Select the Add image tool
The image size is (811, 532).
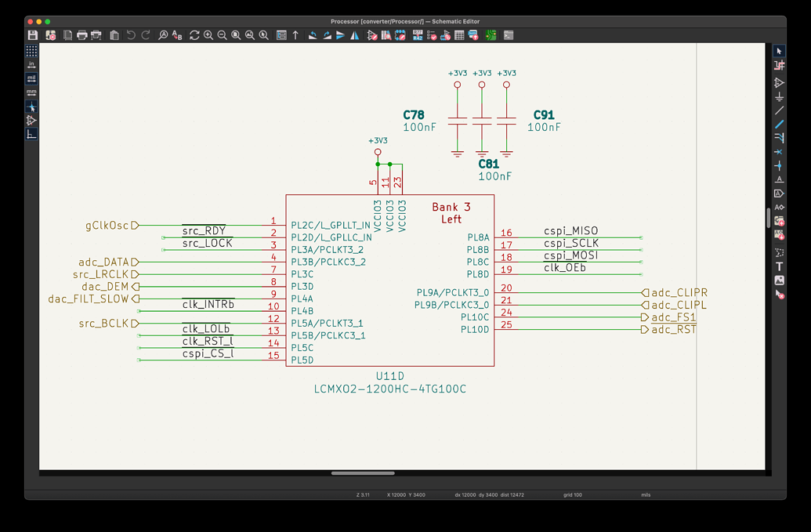pos(779,280)
